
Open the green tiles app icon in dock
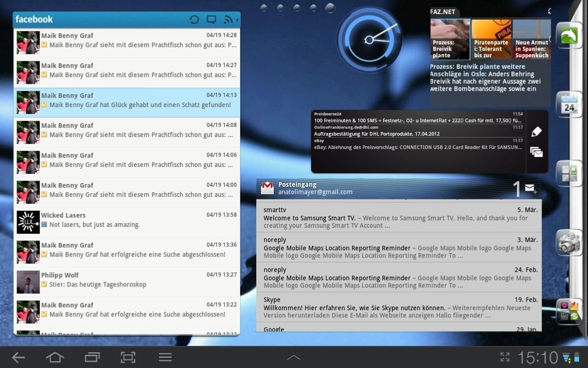(569, 173)
